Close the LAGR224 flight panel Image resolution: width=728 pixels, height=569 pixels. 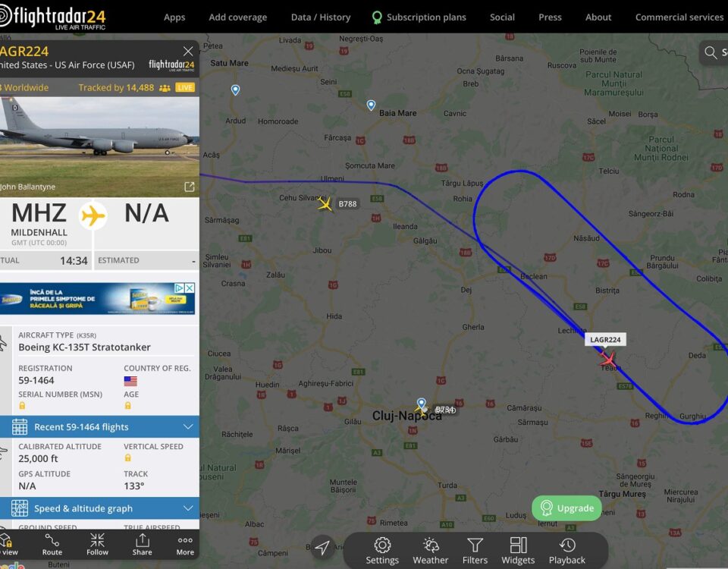pyautogui.click(x=188, y=51)
